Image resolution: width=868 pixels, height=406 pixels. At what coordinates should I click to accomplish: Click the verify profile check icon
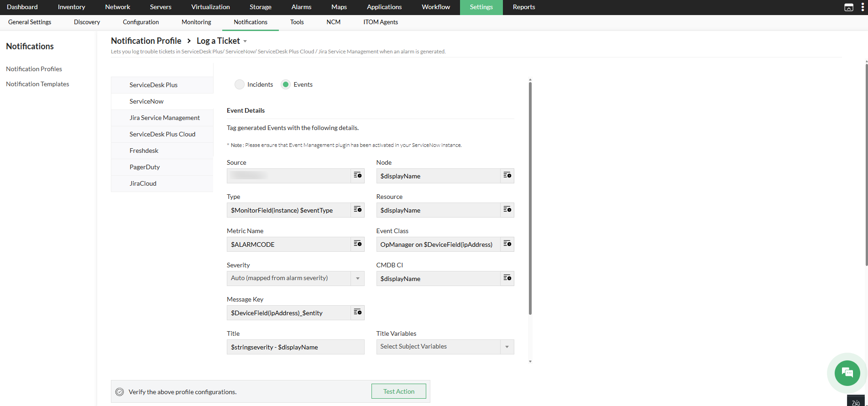[x=120, y=392]
